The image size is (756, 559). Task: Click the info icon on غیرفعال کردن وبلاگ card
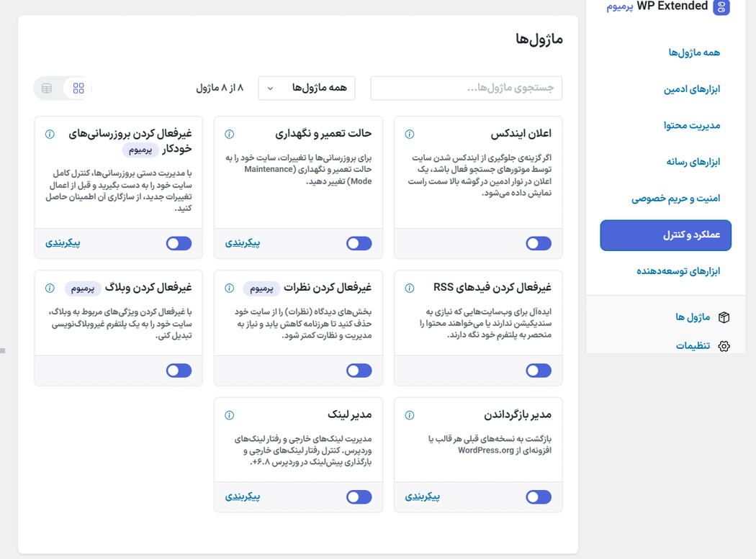pos(49,288)
